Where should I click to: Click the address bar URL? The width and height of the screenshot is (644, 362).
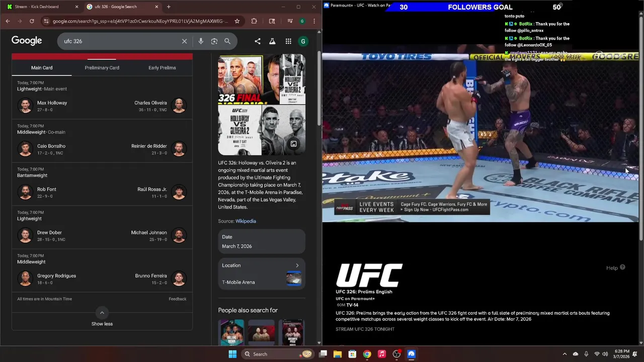pos(140,21)
